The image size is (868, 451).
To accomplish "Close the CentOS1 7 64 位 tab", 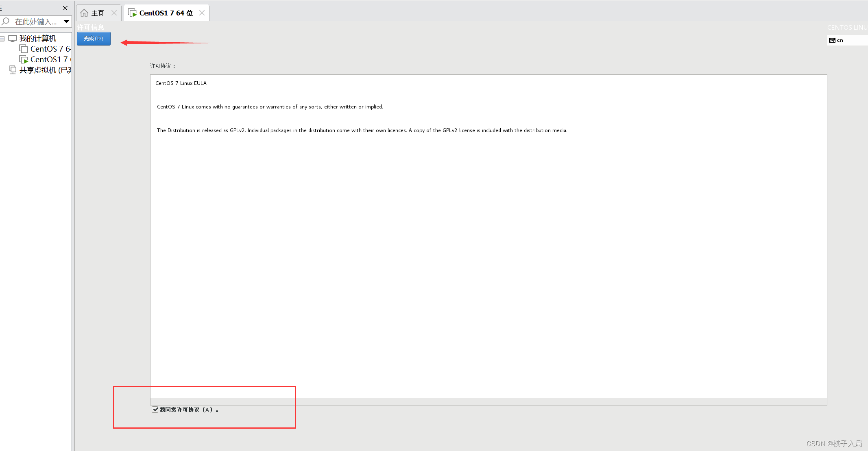I will pos(202,13).
